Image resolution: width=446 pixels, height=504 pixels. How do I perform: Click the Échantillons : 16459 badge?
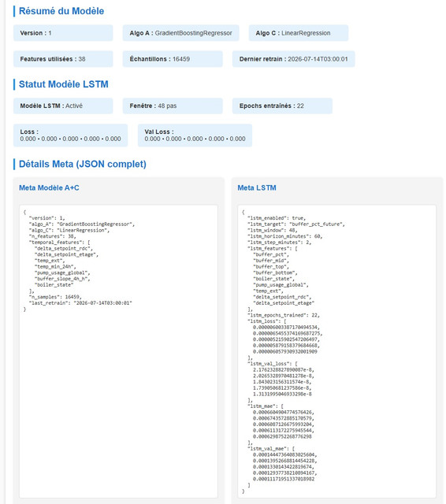point(173,59)
